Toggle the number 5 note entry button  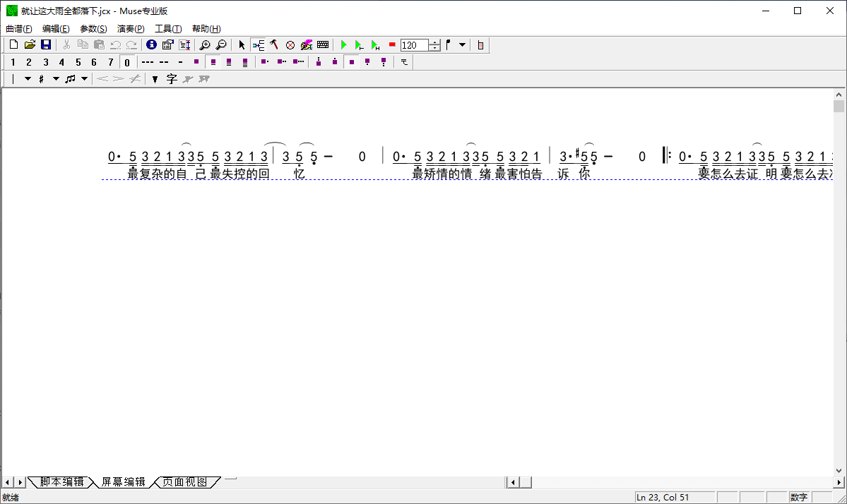tap(78, 61)
